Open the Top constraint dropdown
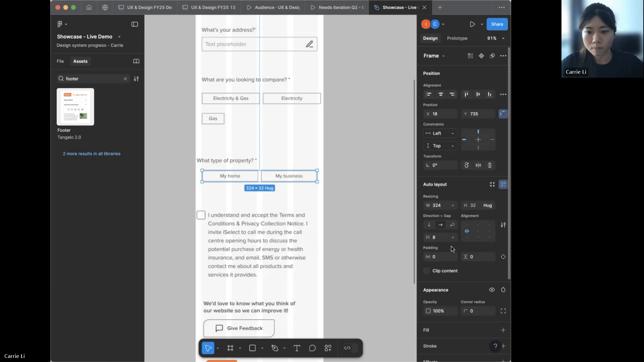Viewport: 644px width, 362px height. [440, 146]
